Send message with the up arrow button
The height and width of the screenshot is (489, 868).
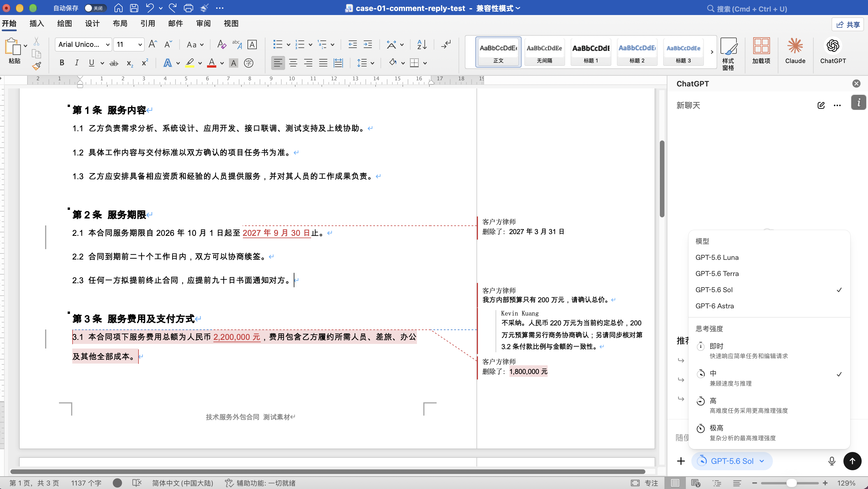tap(852, 461)
